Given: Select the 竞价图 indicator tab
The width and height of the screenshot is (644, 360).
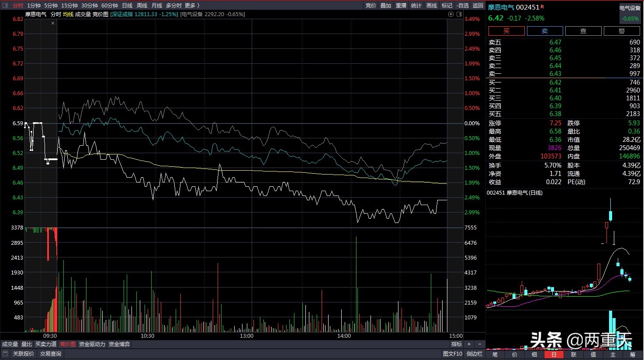Looking at the screenshot, I should point(68,344).
